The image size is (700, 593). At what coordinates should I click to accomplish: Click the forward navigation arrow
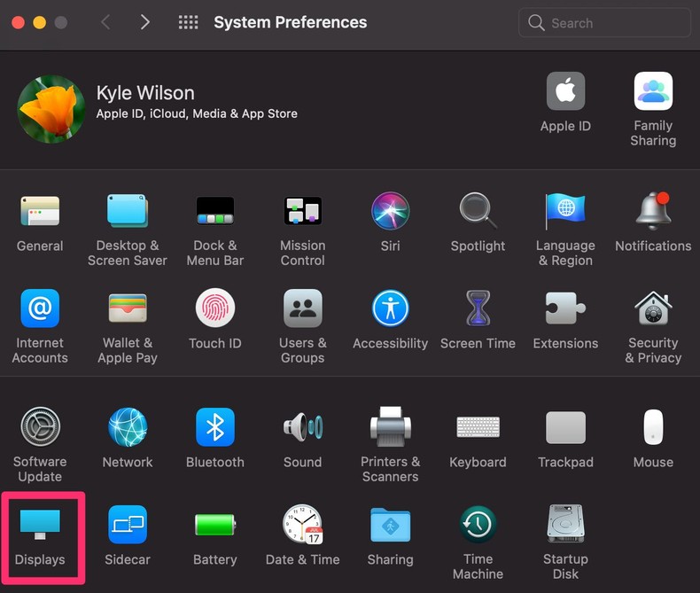coord(144,23)
